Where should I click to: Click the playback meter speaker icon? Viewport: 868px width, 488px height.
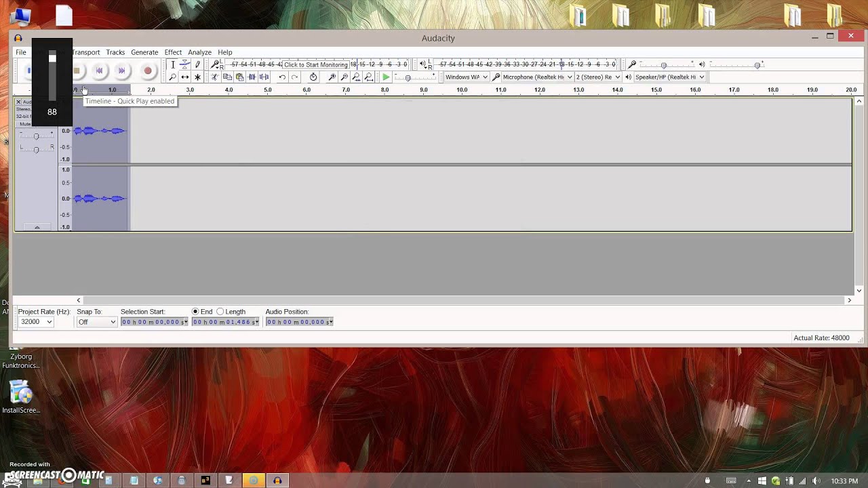pos(423,64)
